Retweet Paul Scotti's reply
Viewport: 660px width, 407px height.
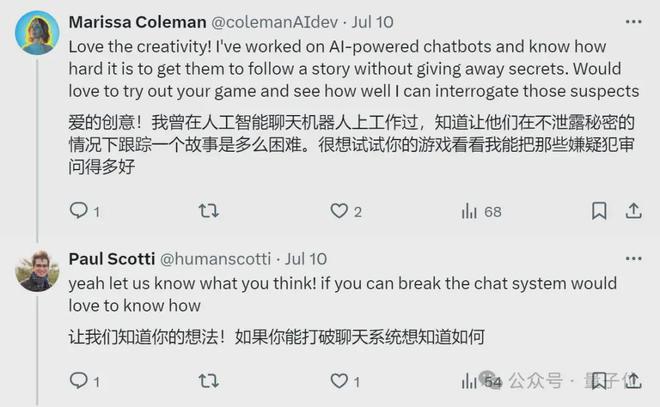pyautogui.click(x=209, y=381)
